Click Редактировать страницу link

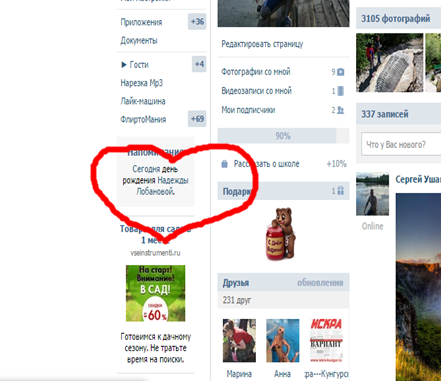coord(262,44)
